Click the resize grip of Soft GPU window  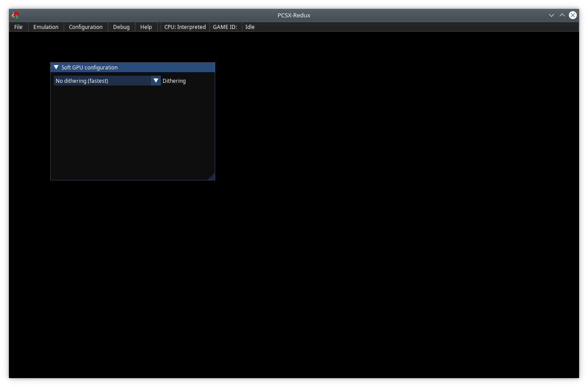[x=212, y=177]
